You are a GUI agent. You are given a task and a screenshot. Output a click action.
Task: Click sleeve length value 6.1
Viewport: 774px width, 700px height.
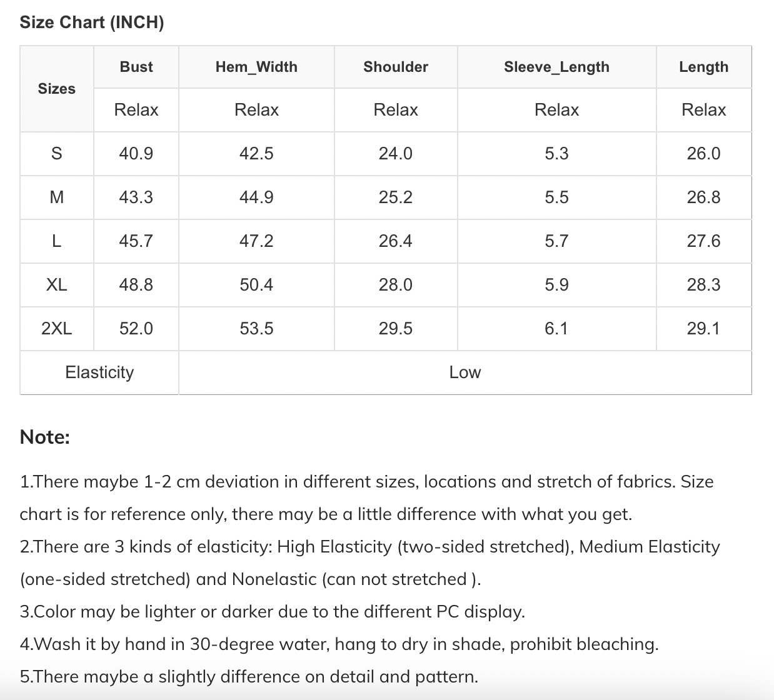point(556,329)
